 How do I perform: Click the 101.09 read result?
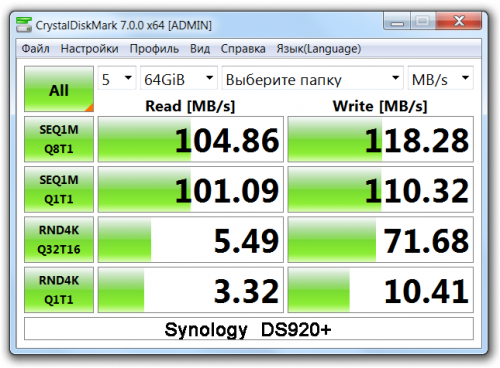(x=191, y=189)
